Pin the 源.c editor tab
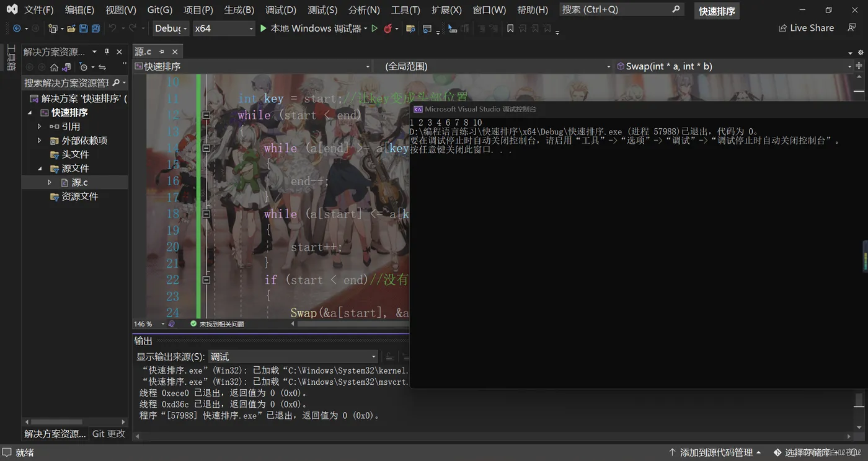 [x=162, y=51]
